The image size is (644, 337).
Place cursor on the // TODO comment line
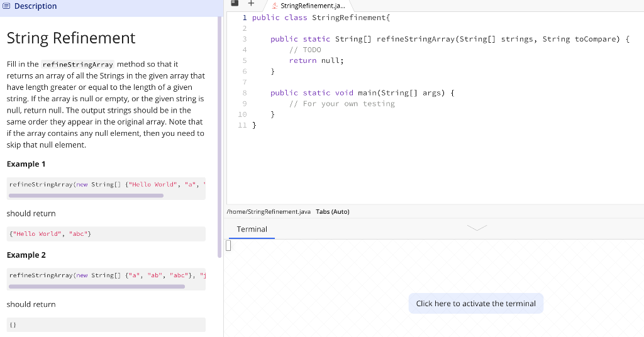305,50
